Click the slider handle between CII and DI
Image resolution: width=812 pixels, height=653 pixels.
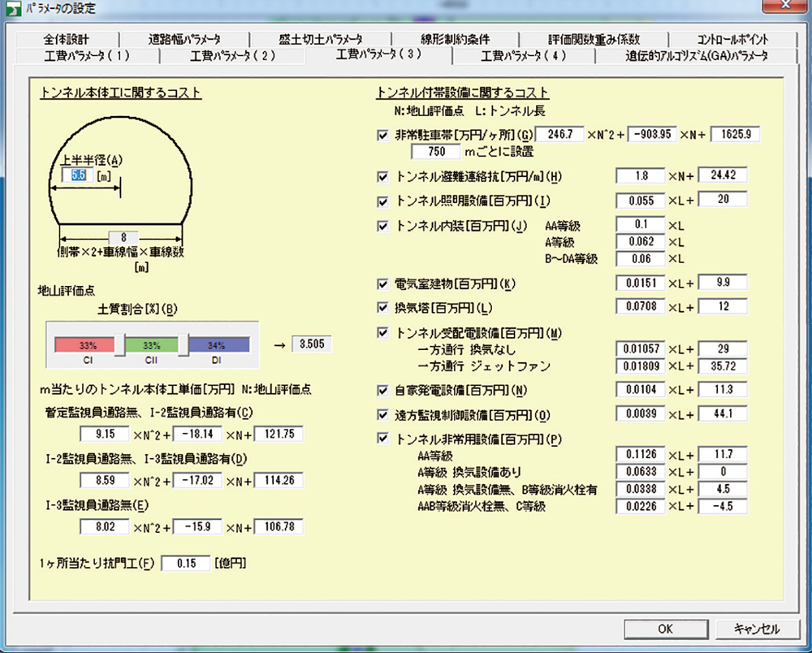click(x=184, y=345)
